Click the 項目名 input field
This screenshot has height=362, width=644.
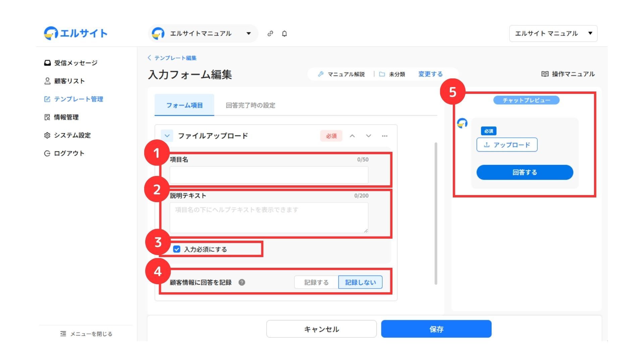(x=269, y=175)
